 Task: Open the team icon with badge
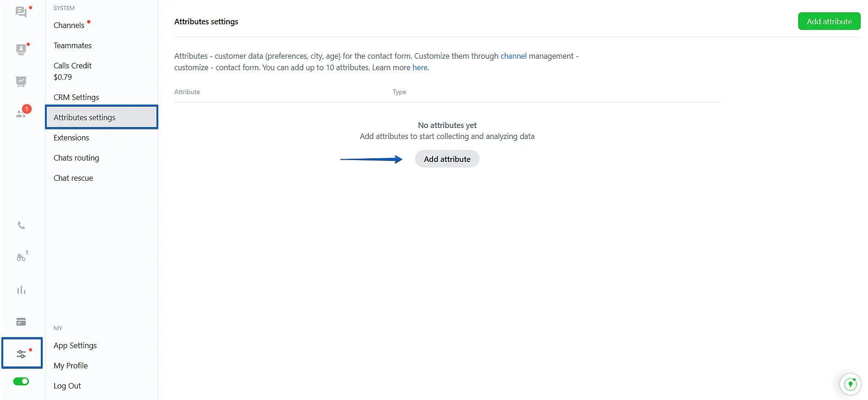coord(22,113)
